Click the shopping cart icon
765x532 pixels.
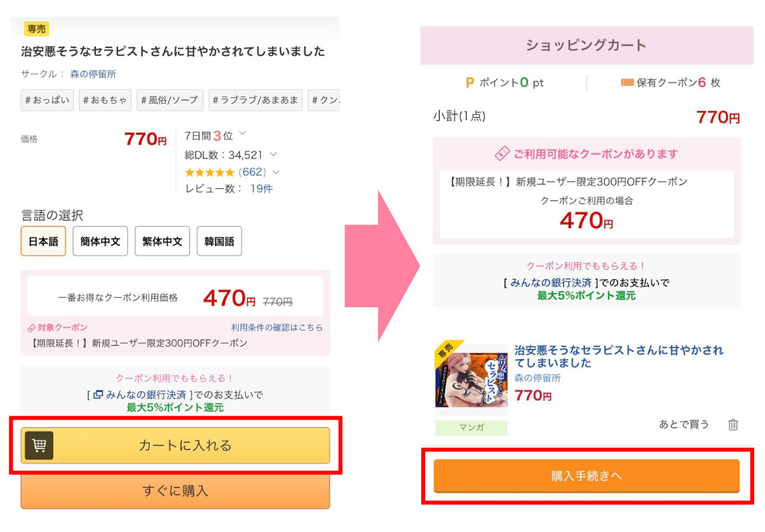(x=39, y=446)
